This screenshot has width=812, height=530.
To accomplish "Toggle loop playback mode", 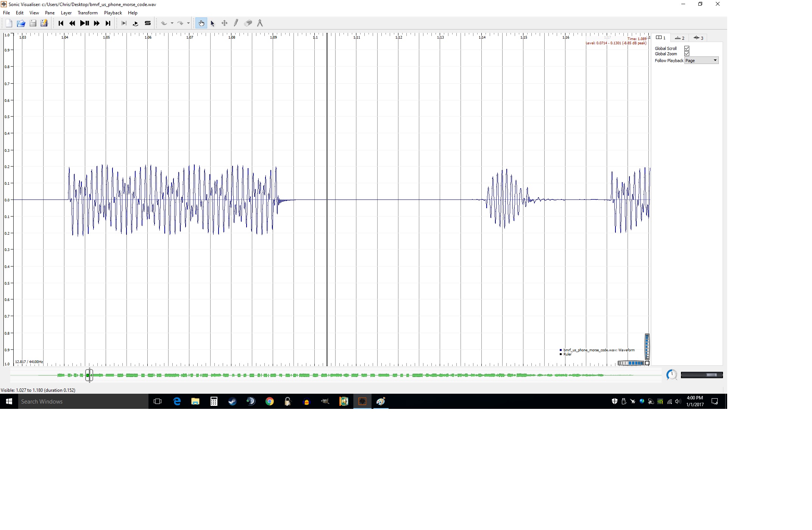I will tap(135, 23).
